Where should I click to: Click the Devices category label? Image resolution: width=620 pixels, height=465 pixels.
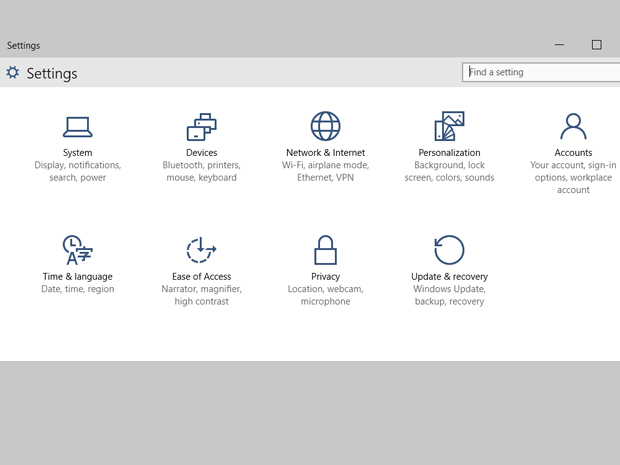coord(202,153)
